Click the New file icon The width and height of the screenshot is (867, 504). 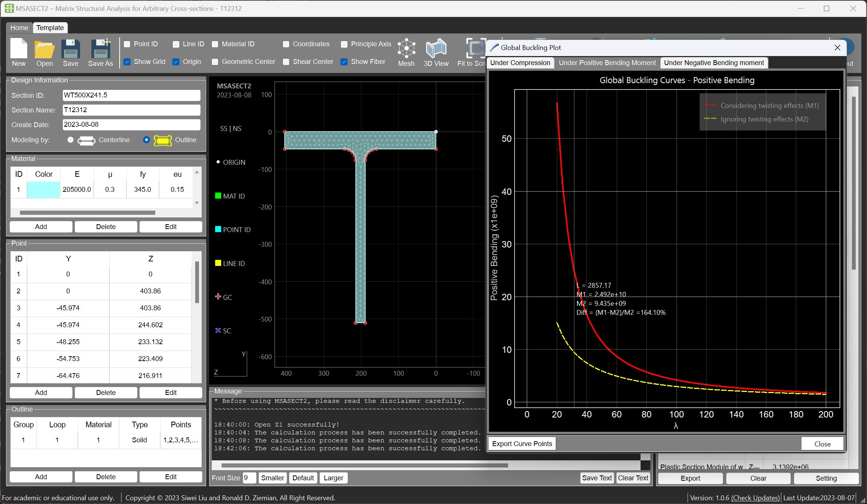19,49
